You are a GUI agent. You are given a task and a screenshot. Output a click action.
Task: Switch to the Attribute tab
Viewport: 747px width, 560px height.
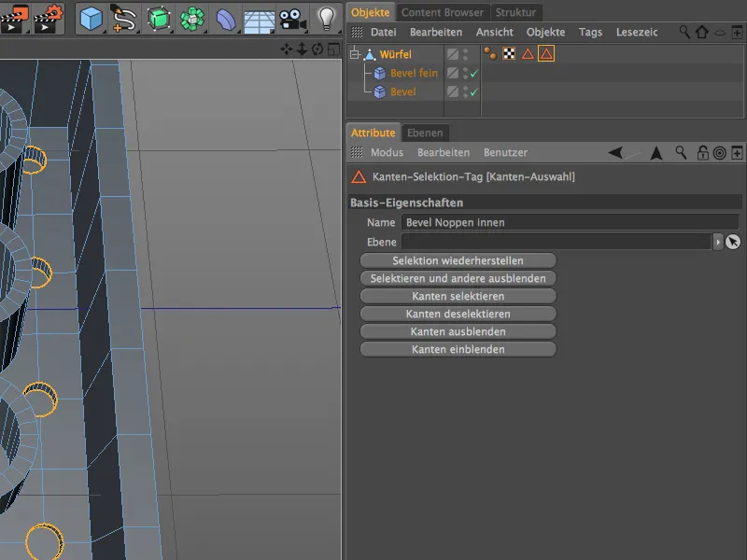(373, 133)
